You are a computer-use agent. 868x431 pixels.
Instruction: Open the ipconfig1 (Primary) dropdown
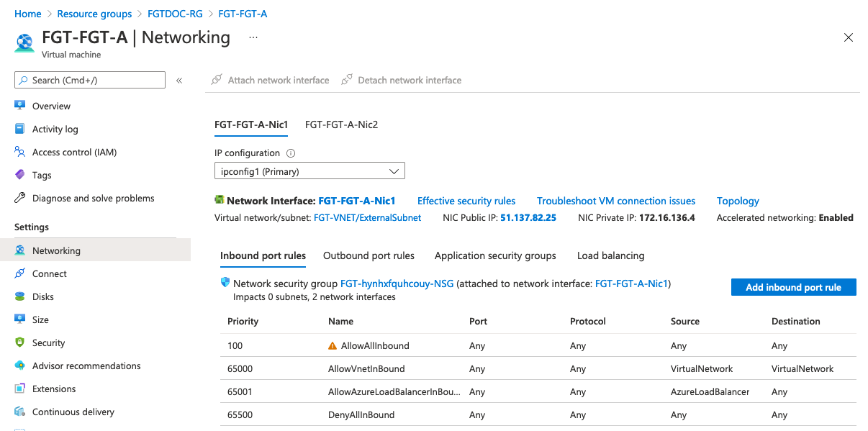click(309, 171)
